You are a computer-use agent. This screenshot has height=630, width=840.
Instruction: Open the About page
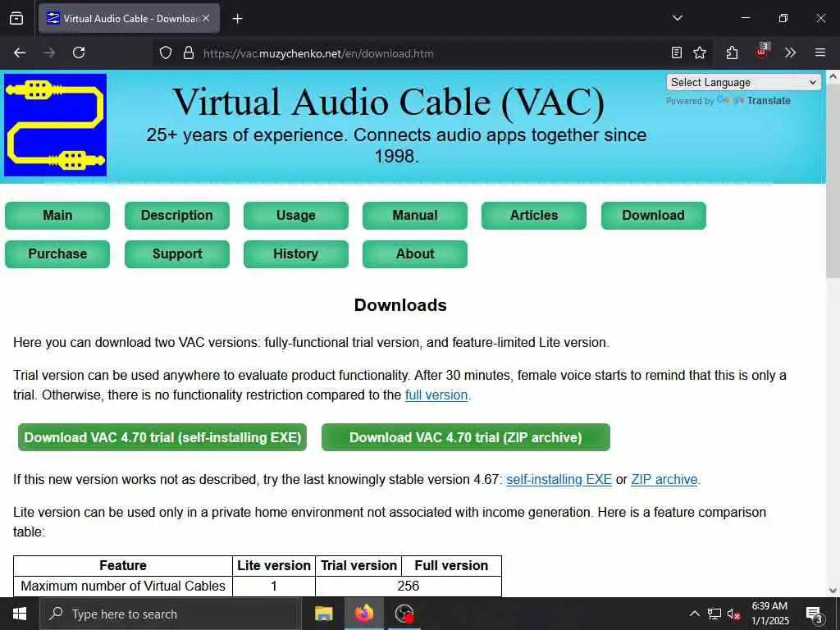tap(414, 254)
